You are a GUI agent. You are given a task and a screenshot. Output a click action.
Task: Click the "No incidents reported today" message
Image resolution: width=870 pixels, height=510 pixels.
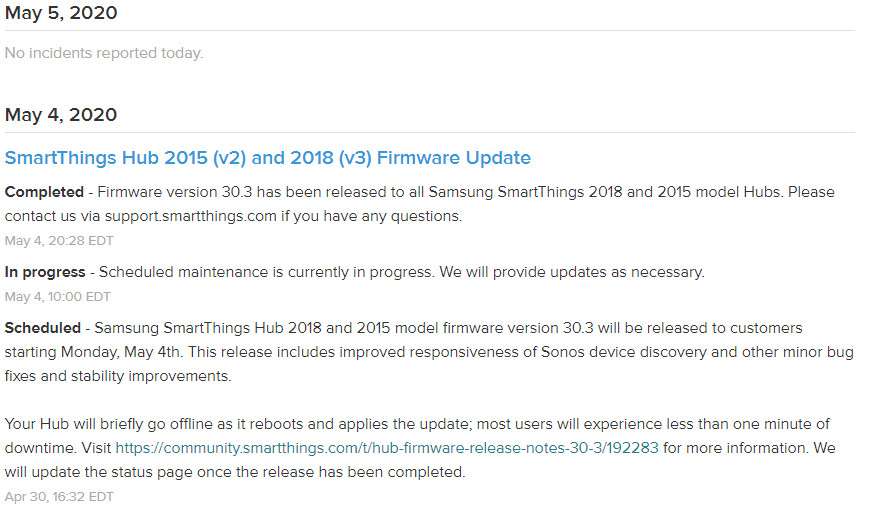[104, 53]
